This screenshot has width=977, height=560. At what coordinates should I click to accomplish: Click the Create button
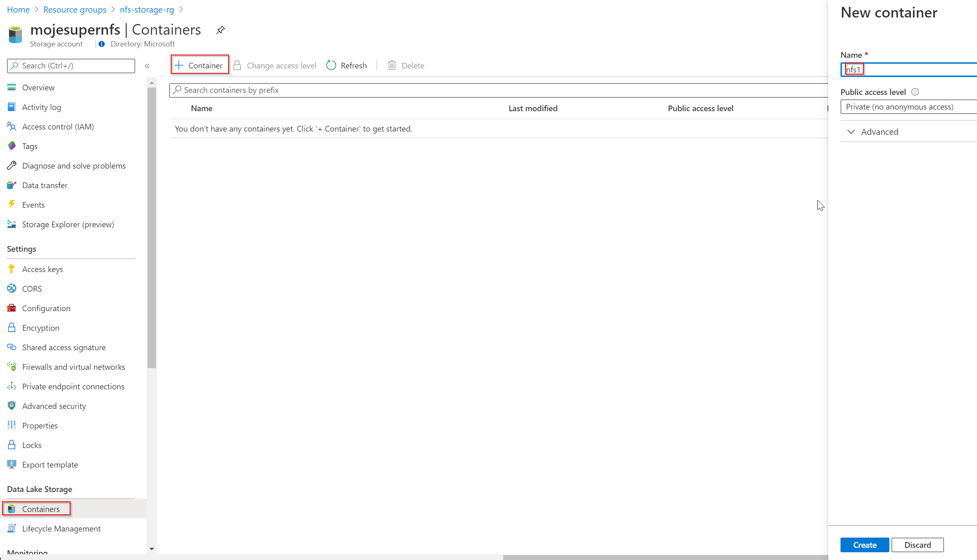pyautogui.click(x=865, y=545)
